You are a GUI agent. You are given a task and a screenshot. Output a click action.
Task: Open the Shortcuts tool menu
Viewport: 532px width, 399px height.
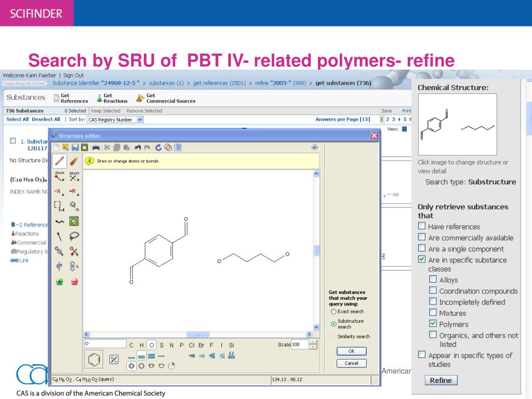point(74,177)
